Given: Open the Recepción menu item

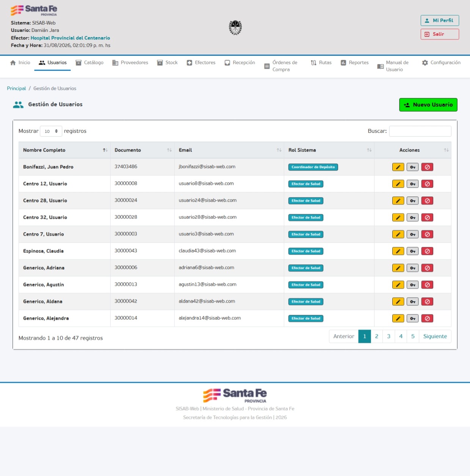Looking at the screenshot, I should [x=240, y=63].
